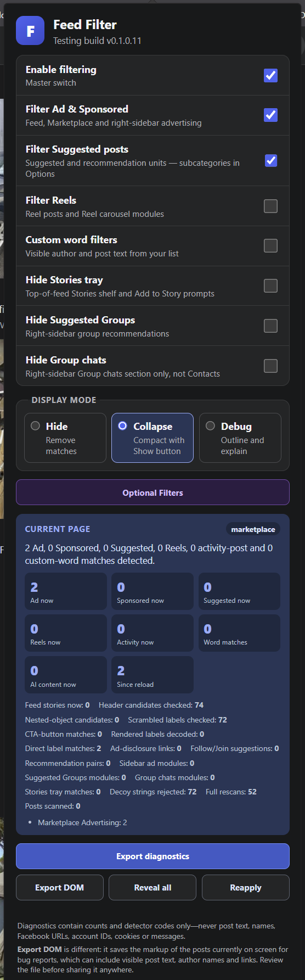The height and width of the screenshot is (980, 305).
Task: Click the Export diagnostics button
Action: coord(152,856)
